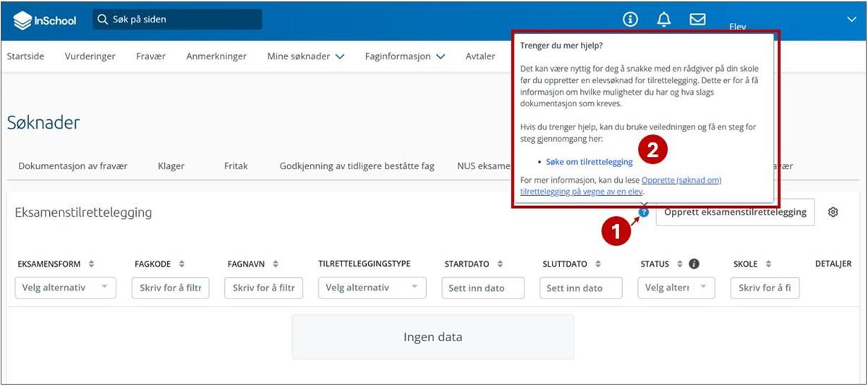The width and height of the screenshot is (868, 386).
Task: Open the Søke om tilrettelegging link
Action: (589, 162)
